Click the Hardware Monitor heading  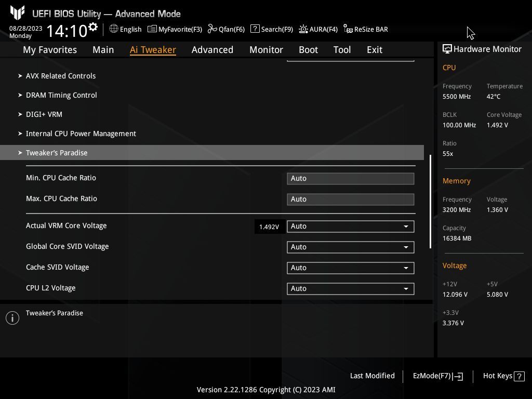coord(487,49)
